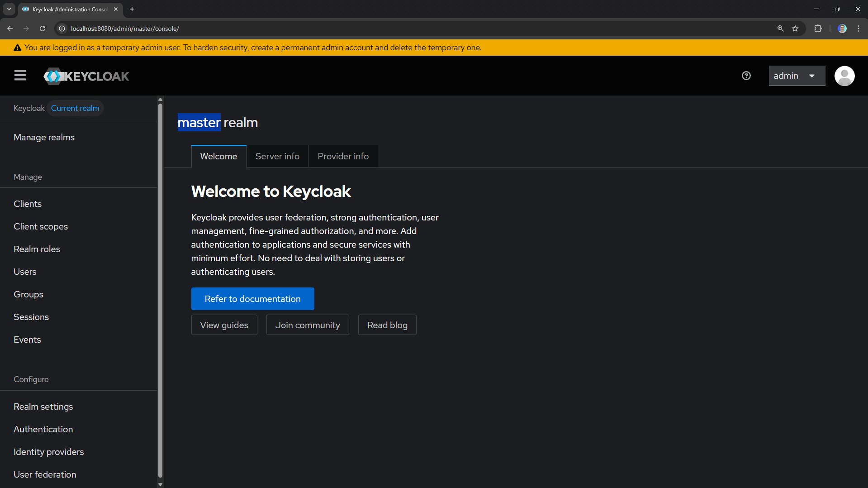
Task: Open the Users section in the sidebar
Action: pyautogui.click(x=25, y=271)
